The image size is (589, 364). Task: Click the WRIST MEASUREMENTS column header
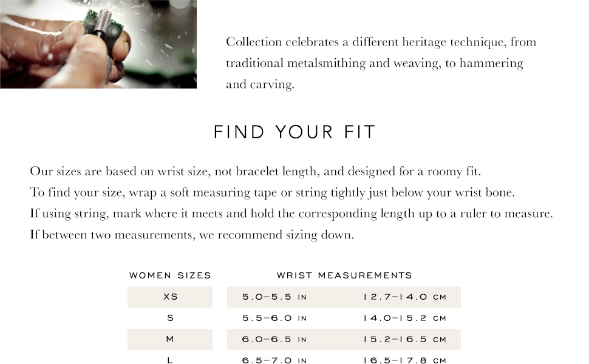[x=344, y=275]
